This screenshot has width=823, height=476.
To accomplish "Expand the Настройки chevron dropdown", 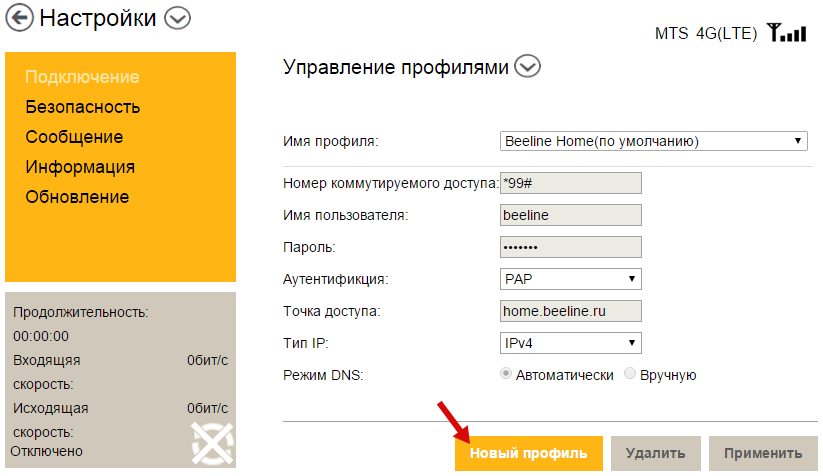I will point(177,18).
